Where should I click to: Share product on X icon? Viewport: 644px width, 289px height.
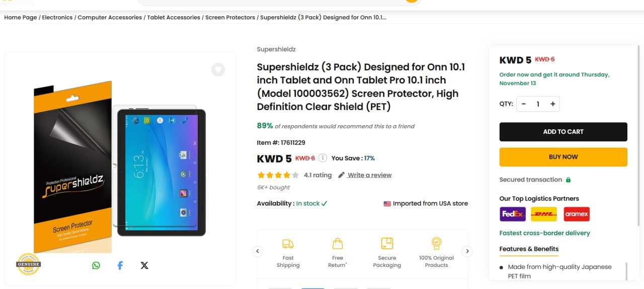pos(144,265)
